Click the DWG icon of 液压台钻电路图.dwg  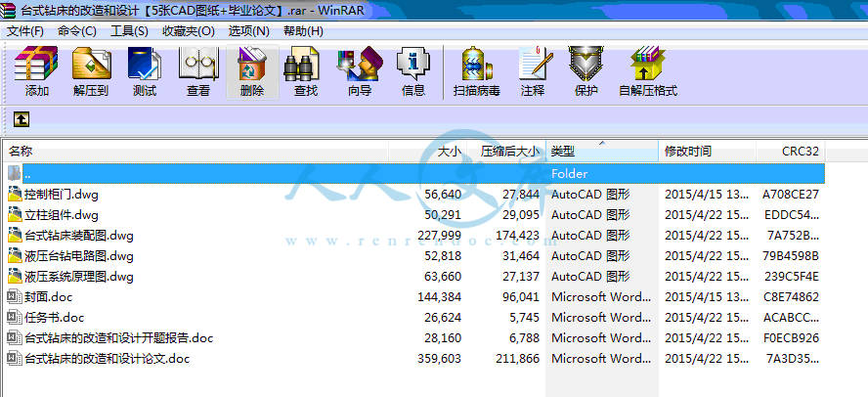[15, 256]
